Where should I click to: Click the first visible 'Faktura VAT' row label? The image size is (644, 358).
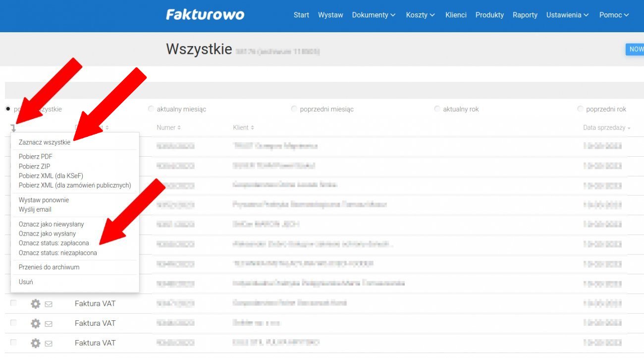(95, 303)
